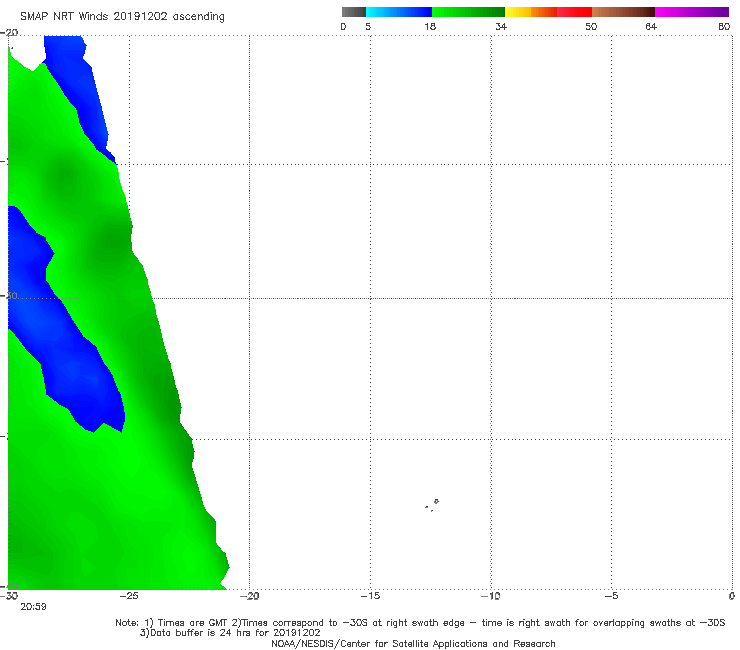Click the '34' label under the color bar

click(501, 27)
